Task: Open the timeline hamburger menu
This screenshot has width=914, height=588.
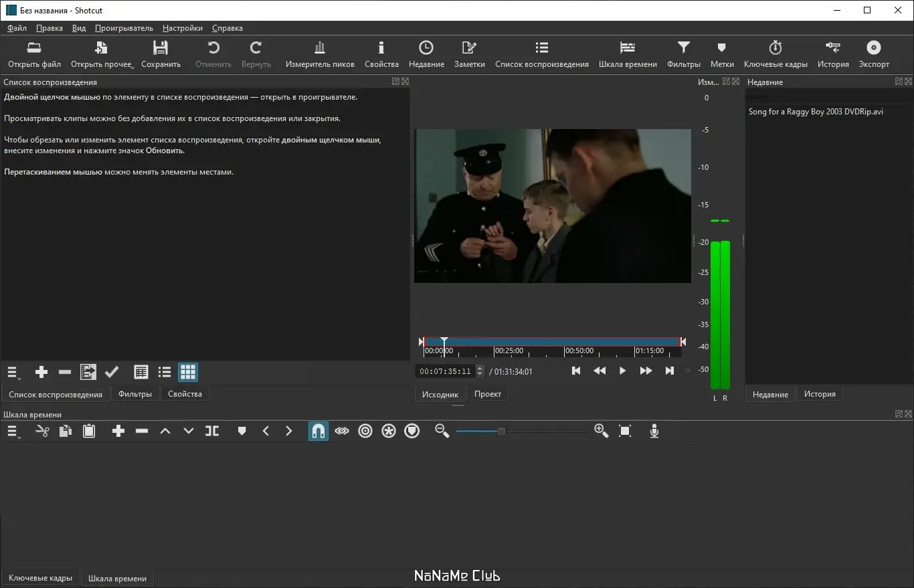Action: click(x=13, y=431)
